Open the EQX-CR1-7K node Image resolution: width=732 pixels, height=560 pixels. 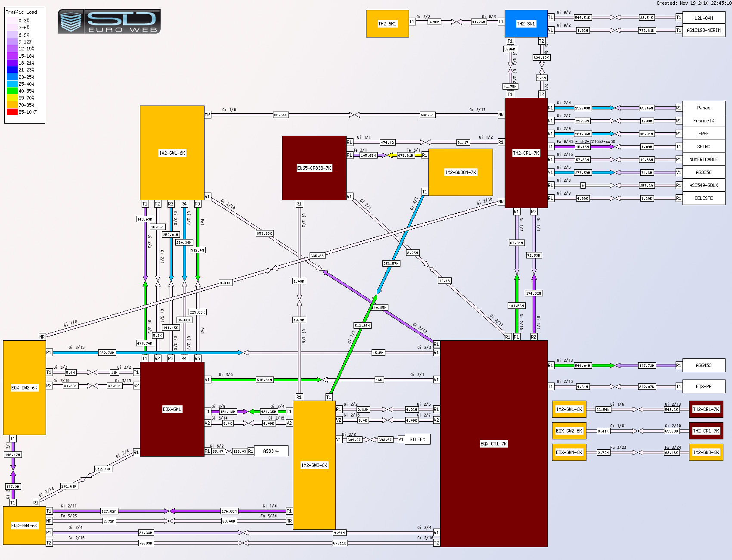493,444
